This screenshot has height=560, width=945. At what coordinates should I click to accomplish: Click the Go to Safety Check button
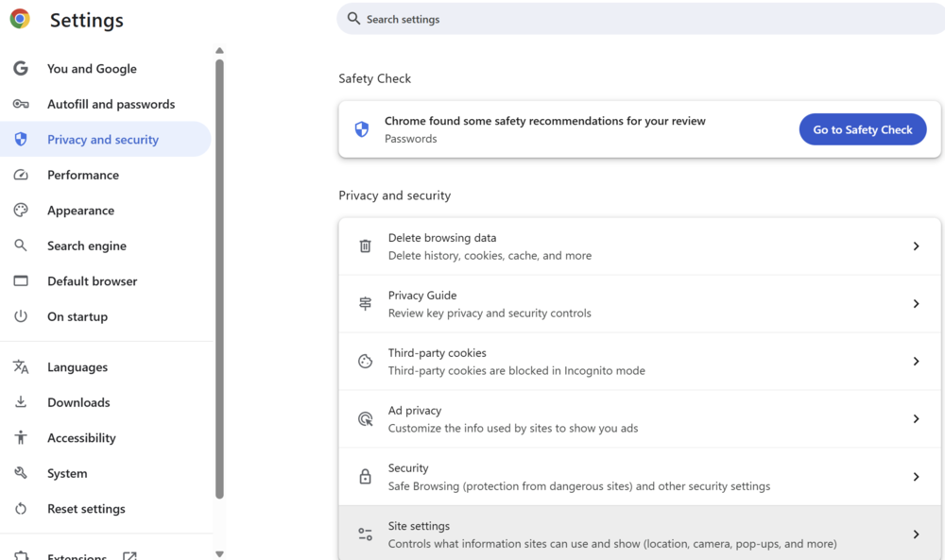pyautogui.click(x=863, y=129)
